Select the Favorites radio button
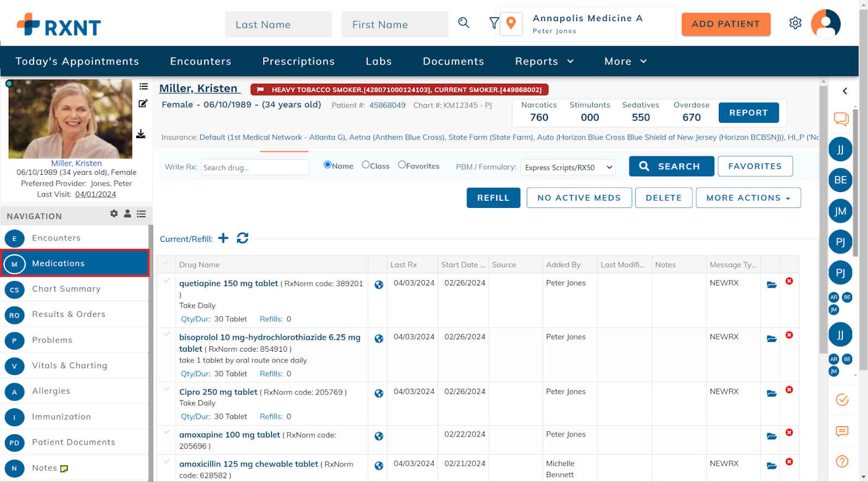The image size is (868, 482). coord(402,165)
